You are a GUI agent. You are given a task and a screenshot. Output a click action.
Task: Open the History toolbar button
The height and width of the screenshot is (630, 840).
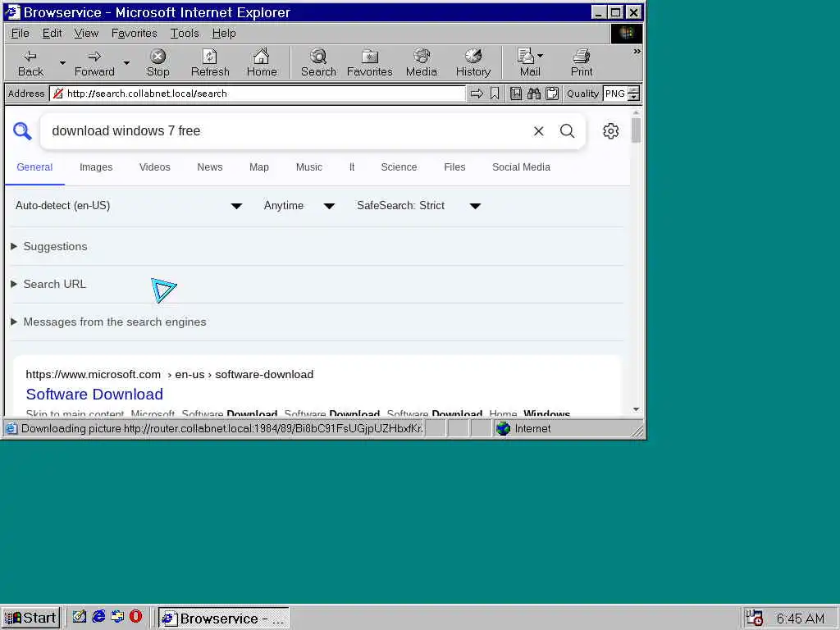[x=473, y=63]
